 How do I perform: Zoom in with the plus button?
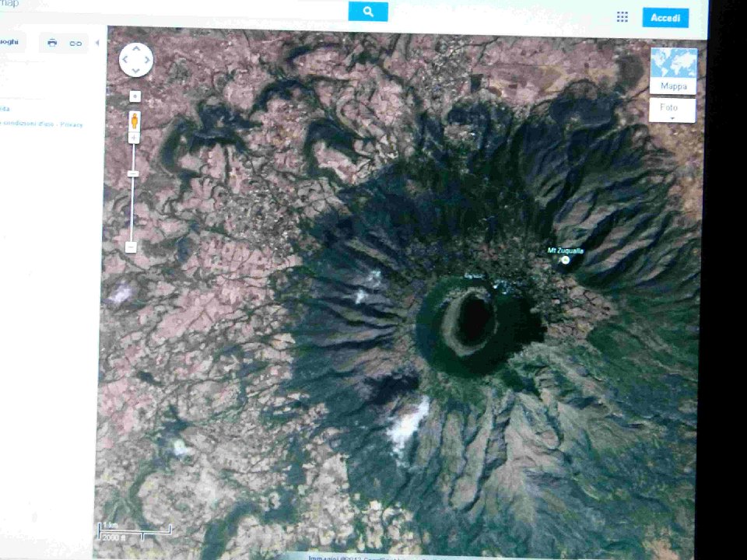coord(134,138)
